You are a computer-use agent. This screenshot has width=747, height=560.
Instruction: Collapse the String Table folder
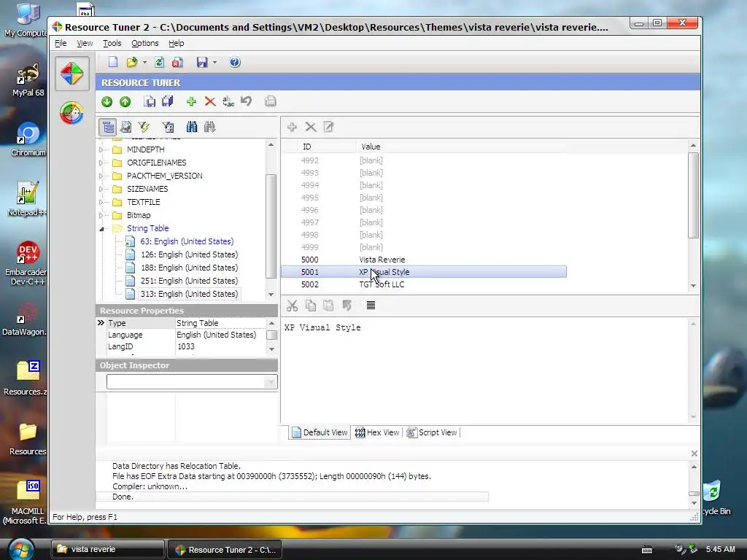tap(101, 228)
